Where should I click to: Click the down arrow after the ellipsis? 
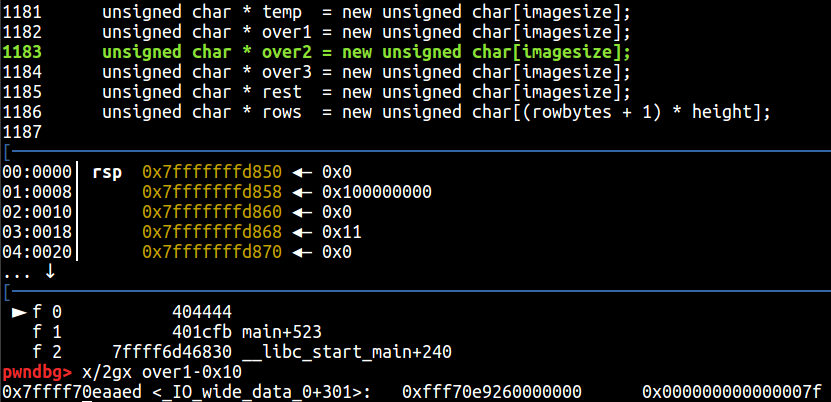pyautogui.click(x=51, y=271)
